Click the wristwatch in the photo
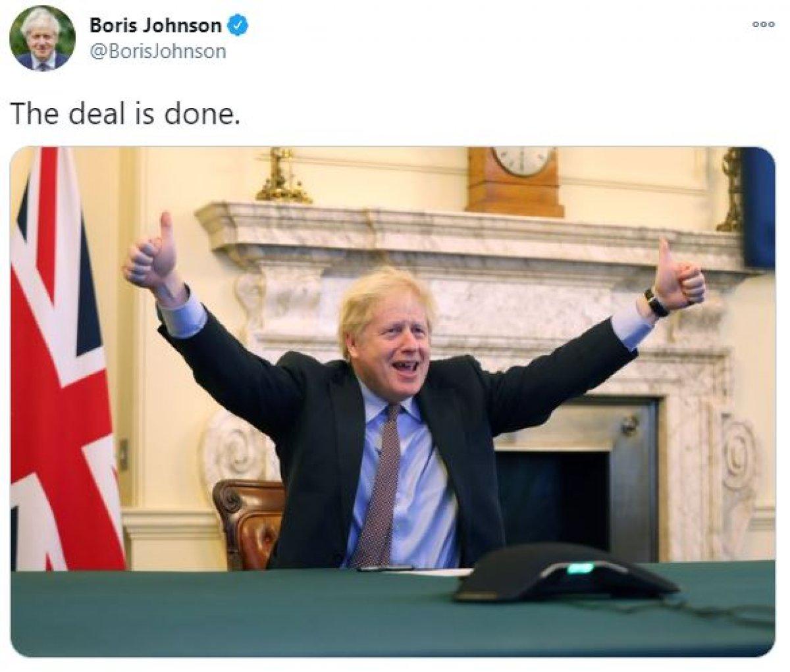Image resolution: width=790 pixels, height=672 pixels. pyautogui.click(x=655, y=303)
